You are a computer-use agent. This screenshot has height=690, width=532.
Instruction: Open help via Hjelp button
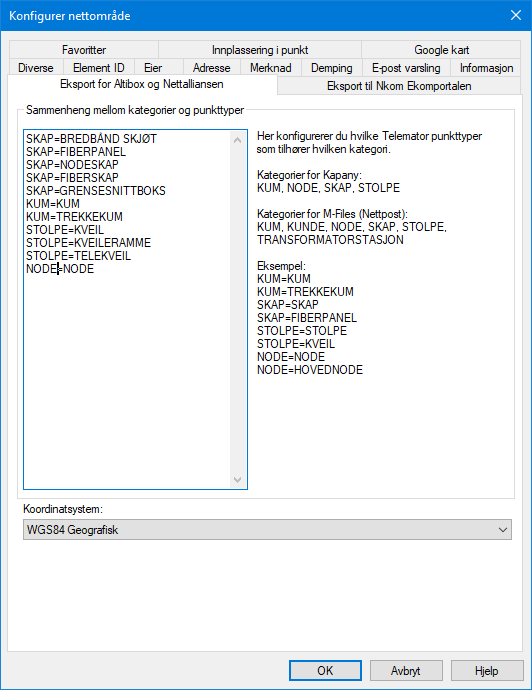point(487,670)
